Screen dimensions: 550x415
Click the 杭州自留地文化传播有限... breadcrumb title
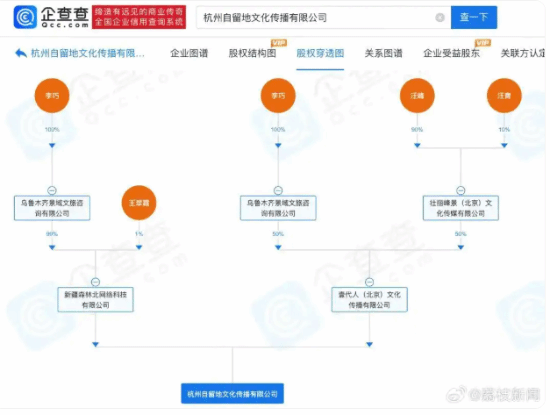(x=88, y=53)
